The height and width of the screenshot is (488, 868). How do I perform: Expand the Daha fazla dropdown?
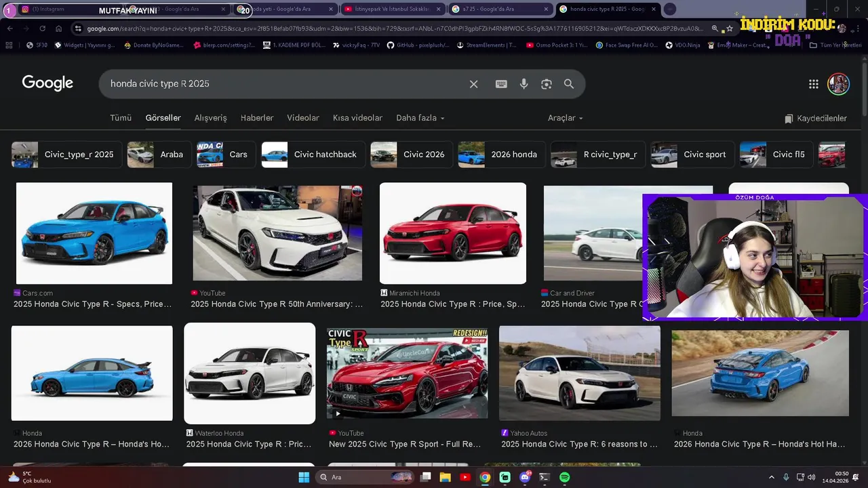[420, 118]
